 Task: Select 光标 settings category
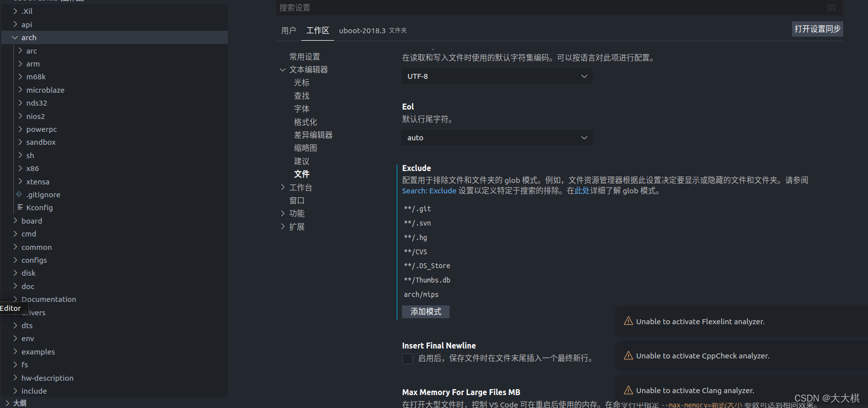[x=302, y=82]
